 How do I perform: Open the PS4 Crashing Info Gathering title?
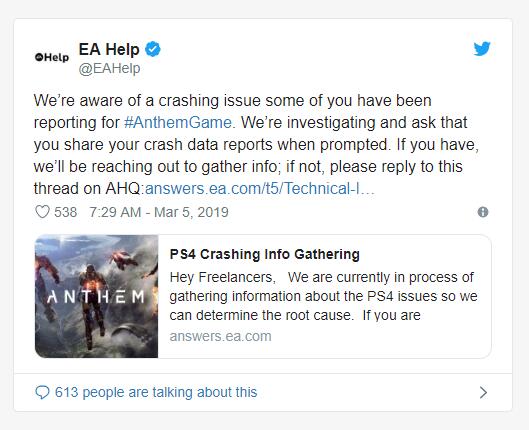click(265, 254)
